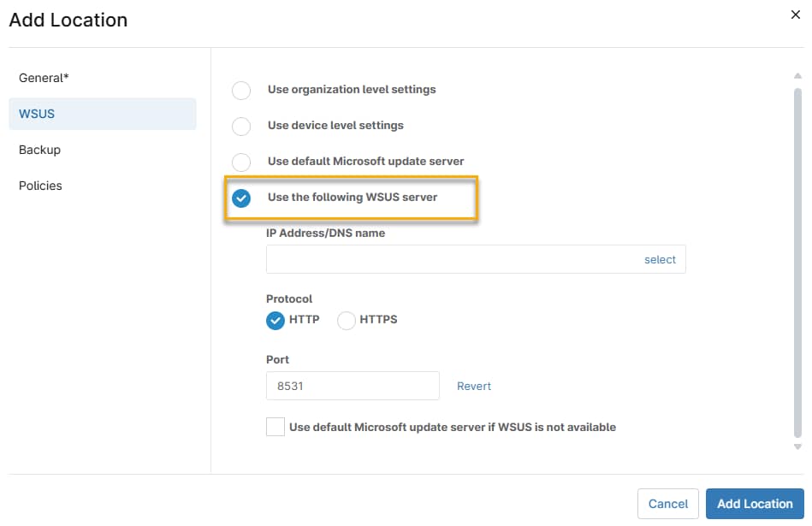Viewport: 812px width, 526px height.
Task: Choose Use device level settings
Action: click(240, 126)
